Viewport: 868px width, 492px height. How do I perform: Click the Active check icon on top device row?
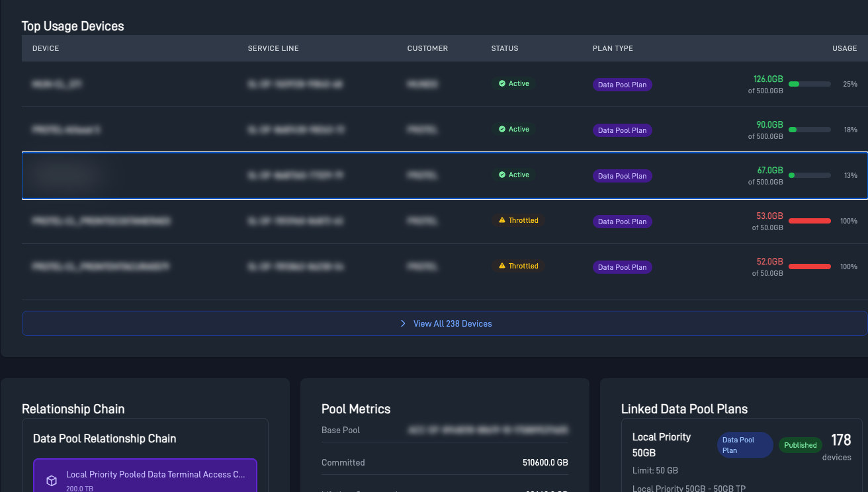(x=501, y=83)
